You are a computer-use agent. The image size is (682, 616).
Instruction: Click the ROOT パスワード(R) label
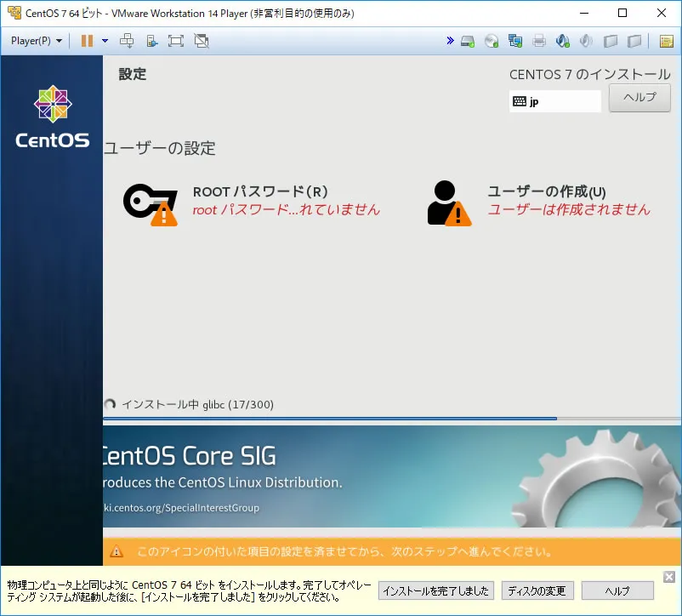coord(260,191)
